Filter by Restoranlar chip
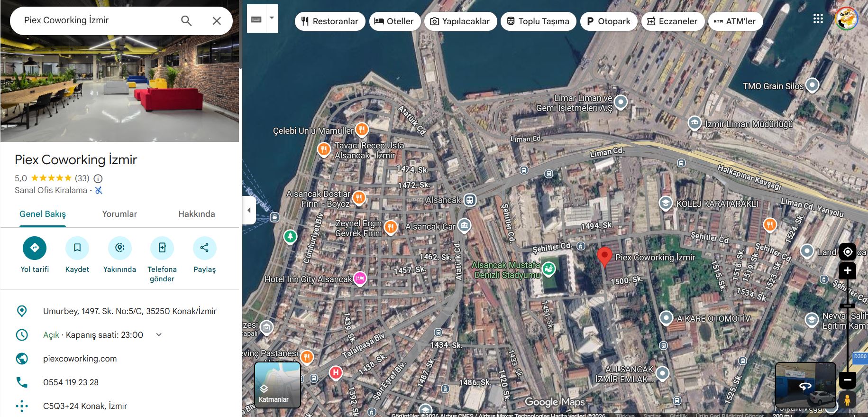This screenshot has width=868, height=417. [x=330, y=21]
